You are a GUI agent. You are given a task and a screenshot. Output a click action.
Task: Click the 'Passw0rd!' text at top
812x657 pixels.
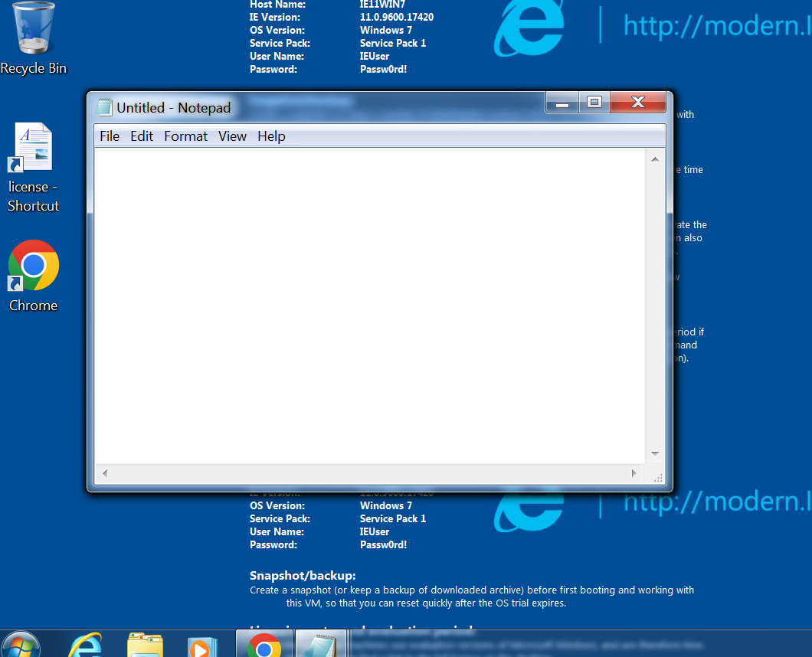[x=383, y=69]
